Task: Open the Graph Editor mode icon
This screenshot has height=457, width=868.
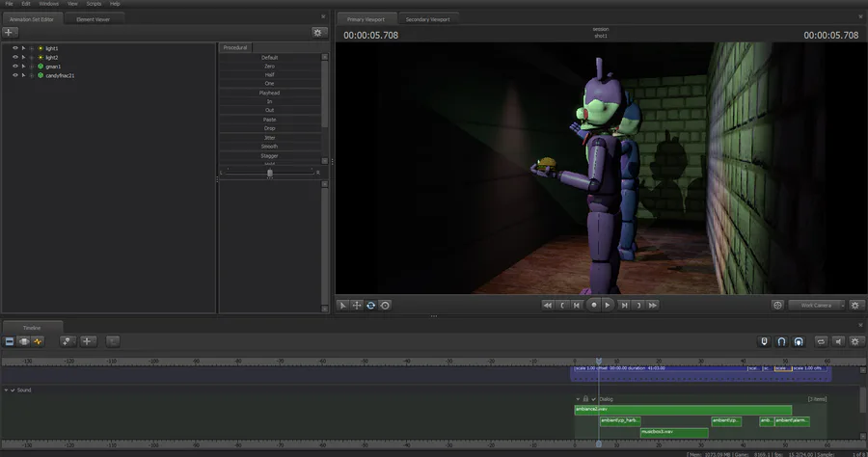Action: [x=39, y=341]
